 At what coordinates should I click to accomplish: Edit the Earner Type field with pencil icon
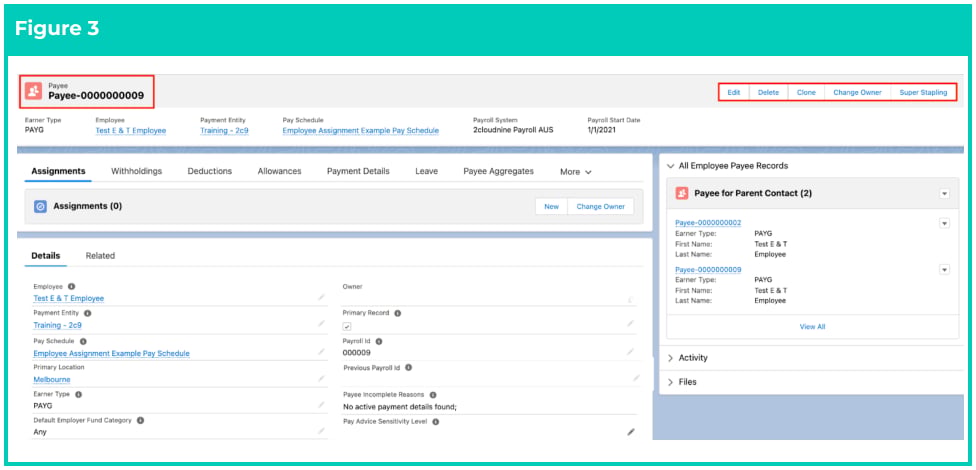pos(321,405)
